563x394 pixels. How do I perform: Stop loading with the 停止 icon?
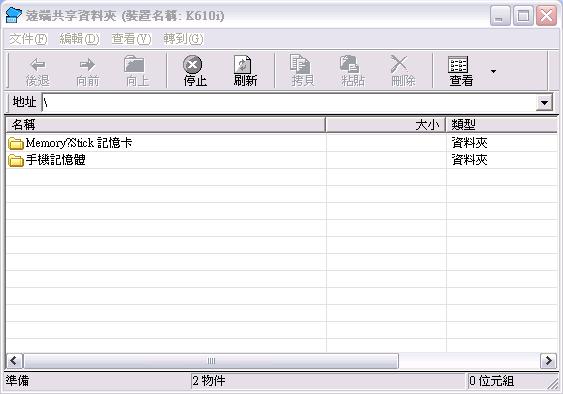click(192, 65)
